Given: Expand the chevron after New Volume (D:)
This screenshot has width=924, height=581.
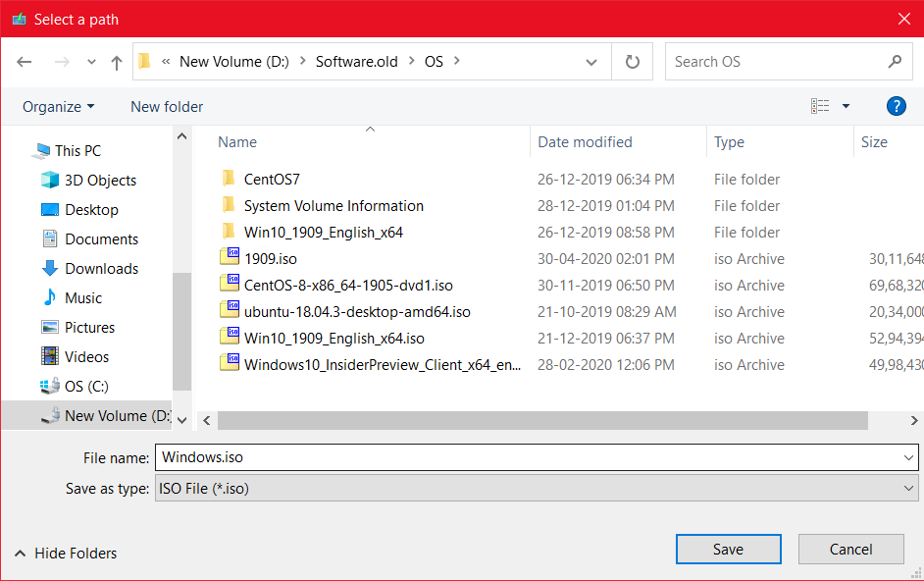Looking at the screenshot, I should click(302, 61).
